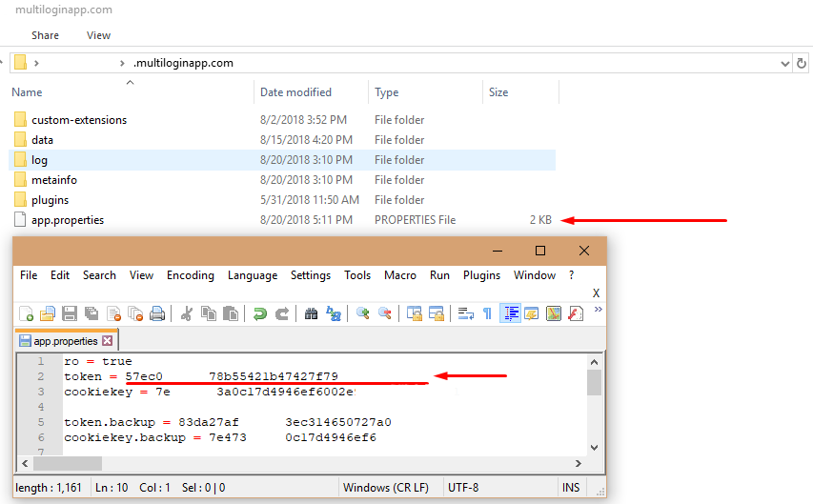Image resolution: width=813 pixels, height=504 pixels.
Task: Click the Define your language icon
Action: [532, 313]
